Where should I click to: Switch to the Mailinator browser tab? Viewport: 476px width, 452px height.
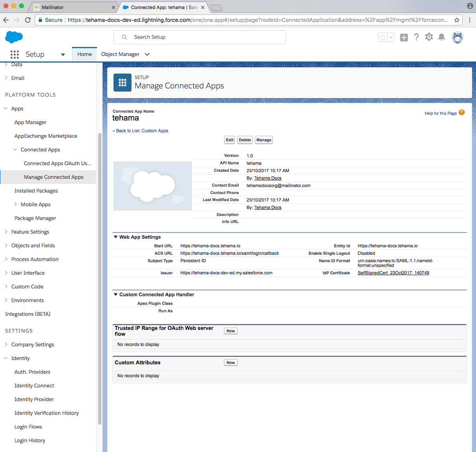(72, 7)
